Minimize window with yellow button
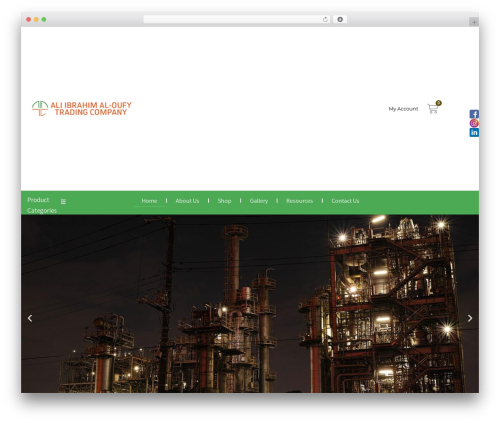Image resolution: width=500 pixels, height=423 pixels. [36, 19]
